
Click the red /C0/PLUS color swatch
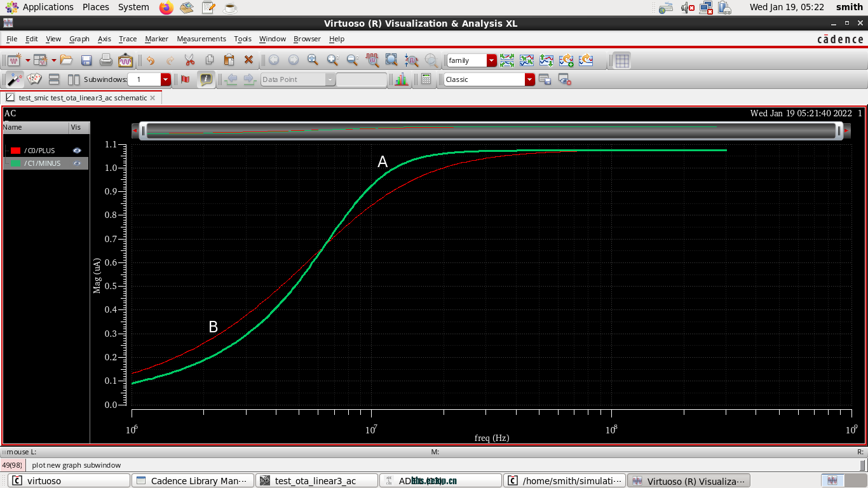pyautogui.click(x=16, y=151)
